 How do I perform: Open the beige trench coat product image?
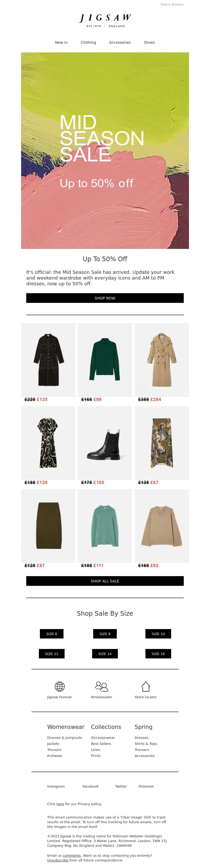click(x=162, y=360)
